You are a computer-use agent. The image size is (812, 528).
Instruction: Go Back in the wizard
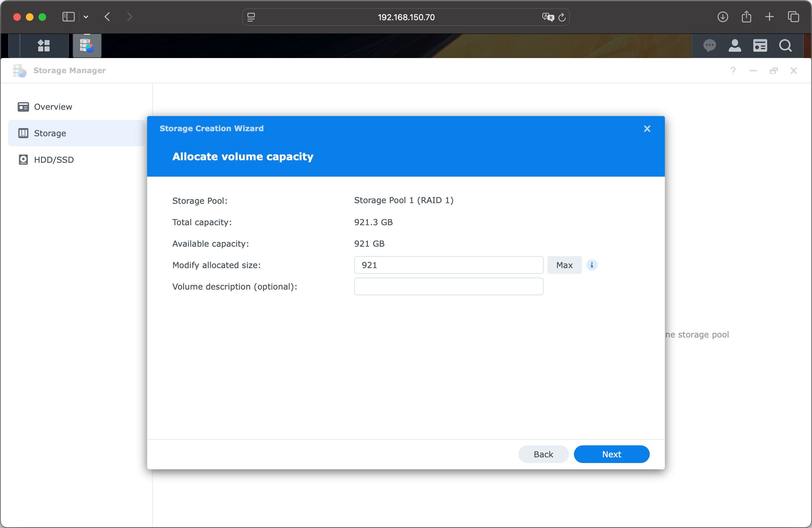pyautogui.click(x=543, y=455)
